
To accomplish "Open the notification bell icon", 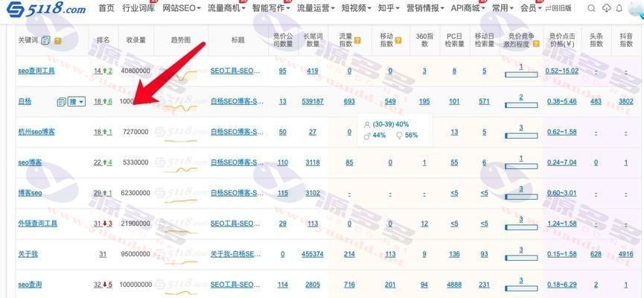I will point(619,8).
